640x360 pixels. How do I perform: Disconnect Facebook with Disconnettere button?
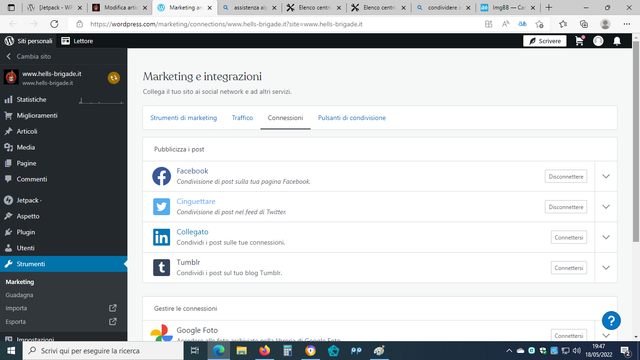tap(566, 176)
